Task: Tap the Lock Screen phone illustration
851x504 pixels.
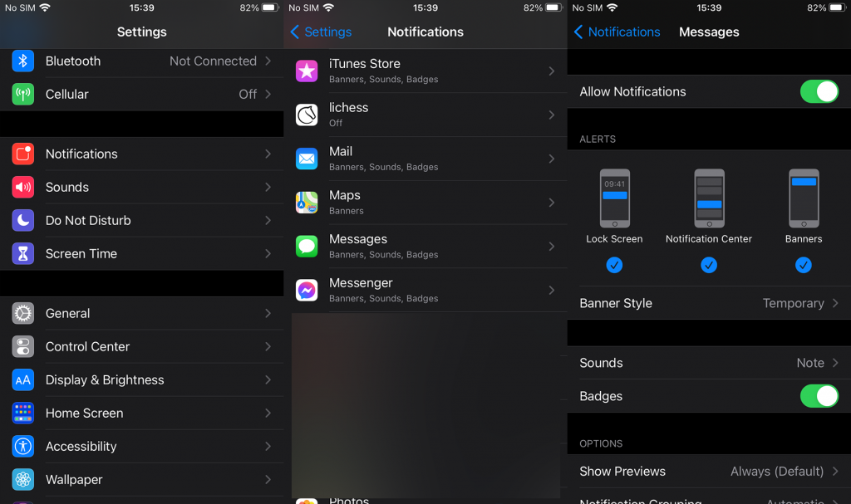Action: click(614, 198)
